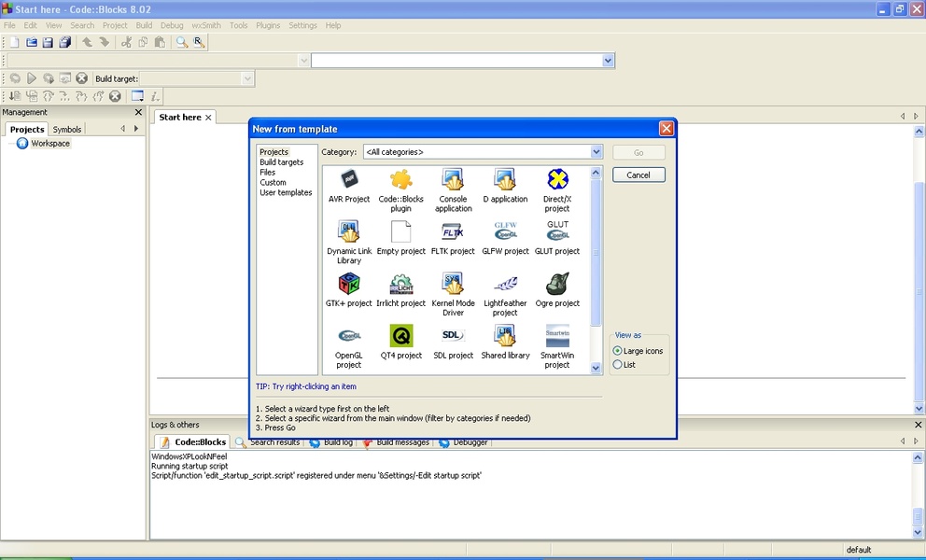Click the GTK+ project icon
The image size is (926, 560).
[349, 285]
